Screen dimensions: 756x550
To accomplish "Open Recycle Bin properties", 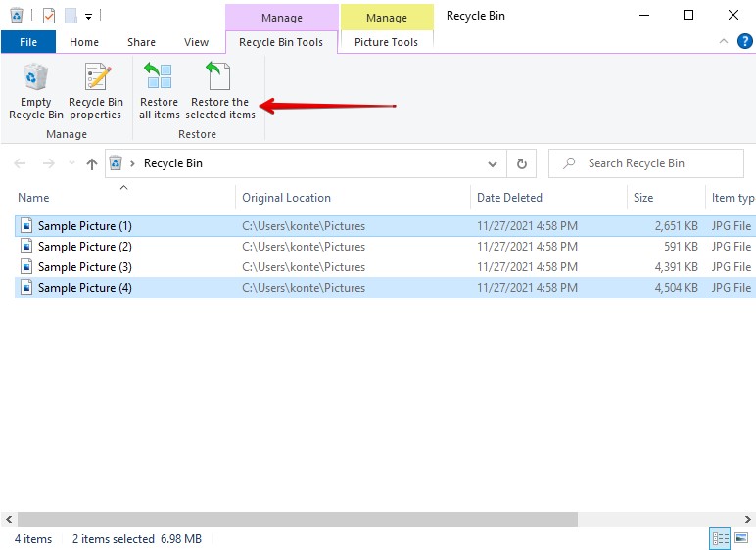I will click(95, 92).
